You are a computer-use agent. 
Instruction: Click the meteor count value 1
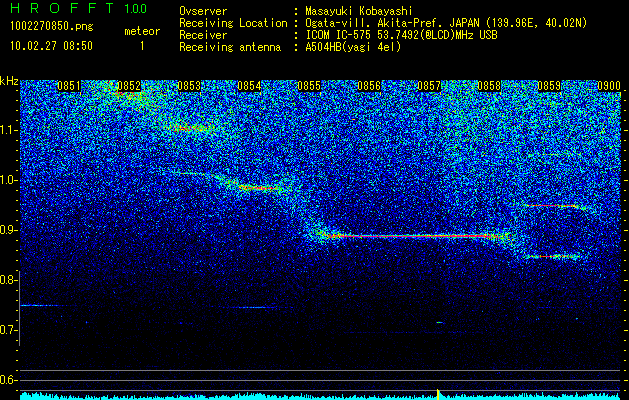[142, 46]
